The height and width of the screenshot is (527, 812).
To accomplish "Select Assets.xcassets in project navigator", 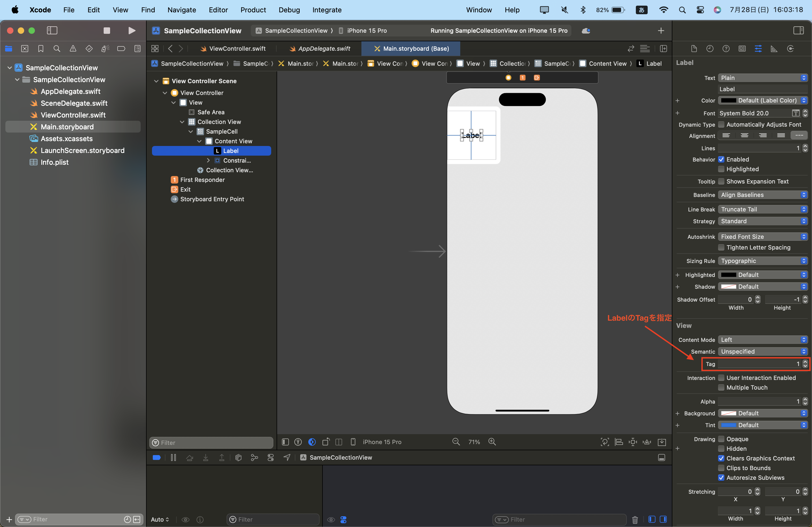I will 67,139.
